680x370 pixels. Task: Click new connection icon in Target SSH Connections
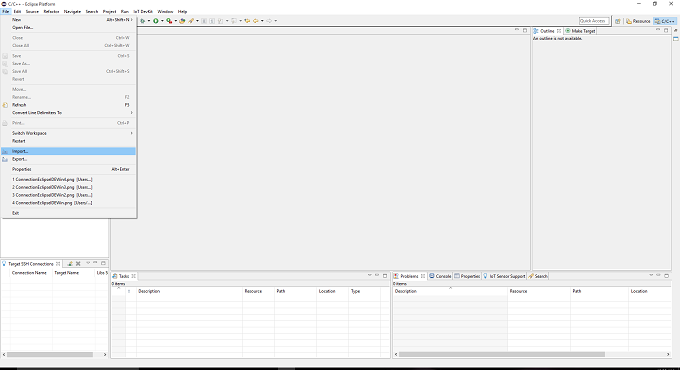(70, 263)
